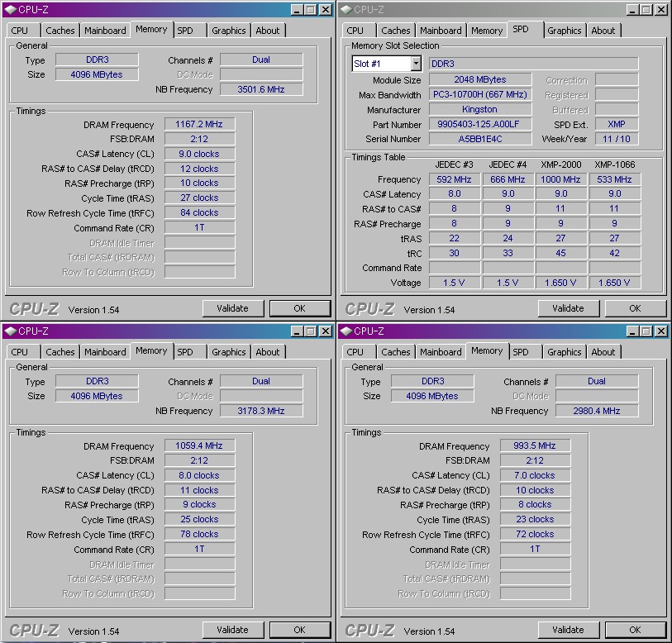Open CPU tab in the SPD window
Image resolution: width=672 pixels, height=643 pixels.
355,31
